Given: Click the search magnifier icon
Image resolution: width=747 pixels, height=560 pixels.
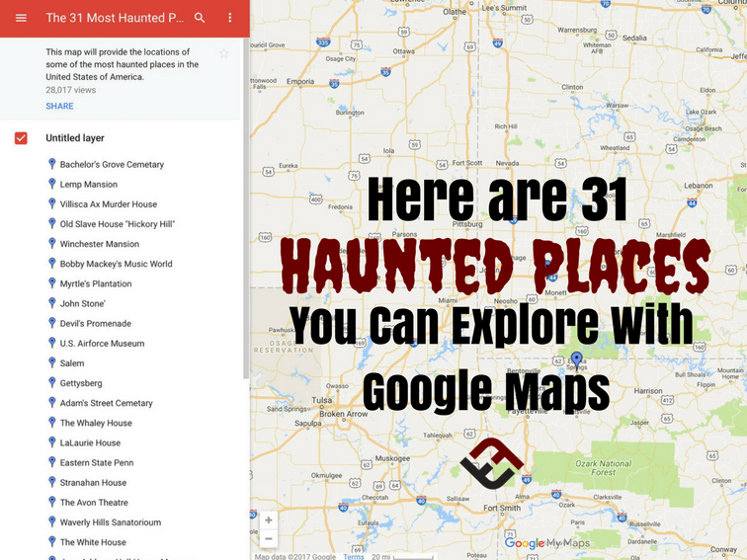Looking at the screenshot, I should [200, 18].
